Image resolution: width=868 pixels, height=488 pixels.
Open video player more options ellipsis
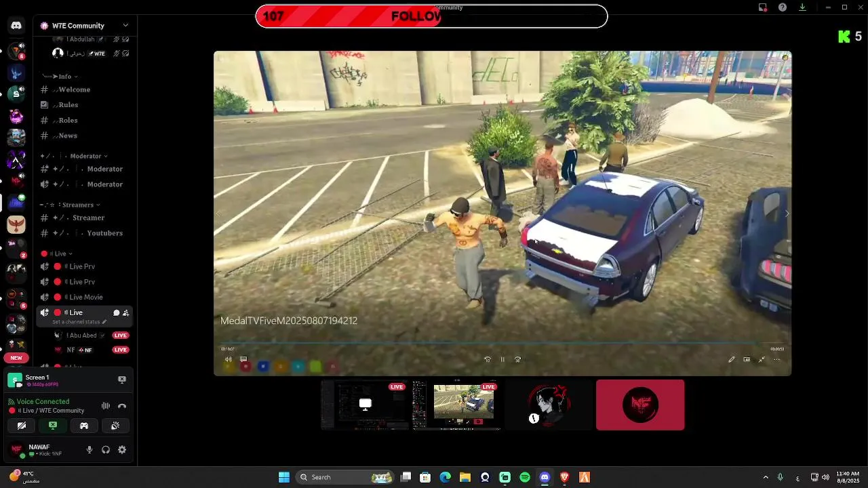pyautogui.click(x=777, y=359)
